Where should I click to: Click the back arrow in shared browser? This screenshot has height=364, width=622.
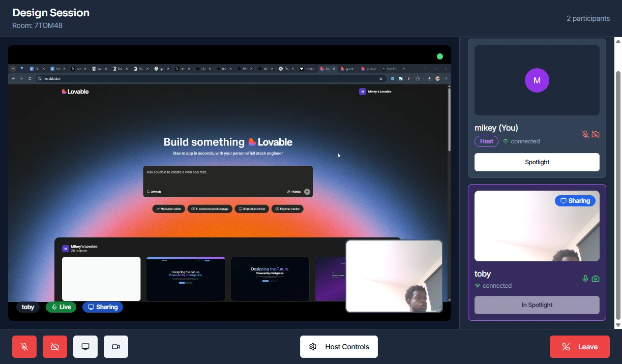13,79
